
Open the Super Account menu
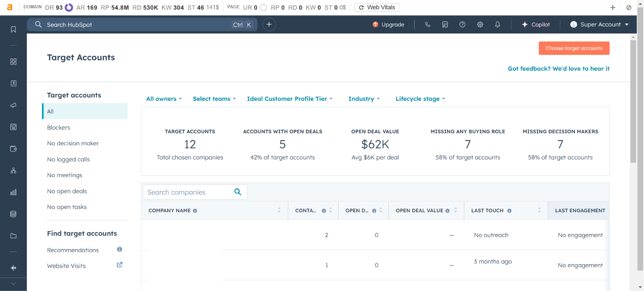click(x=600, y=25)
